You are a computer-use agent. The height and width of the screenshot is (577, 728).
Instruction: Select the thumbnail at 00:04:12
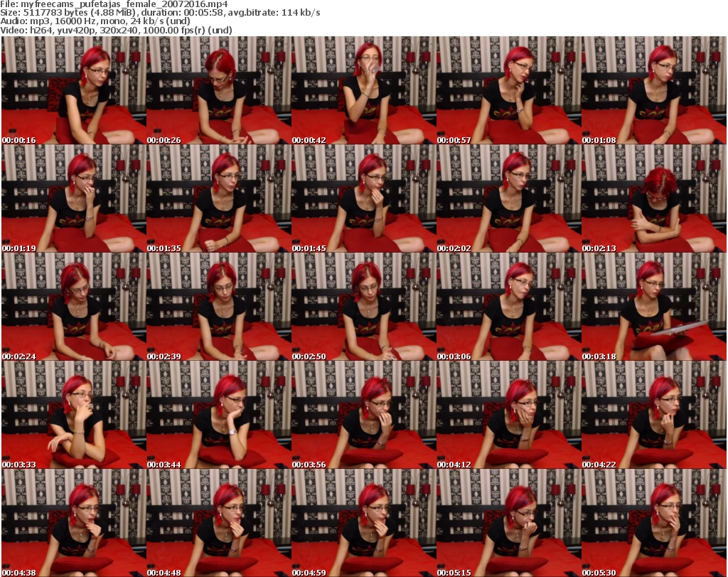[509, 415]
